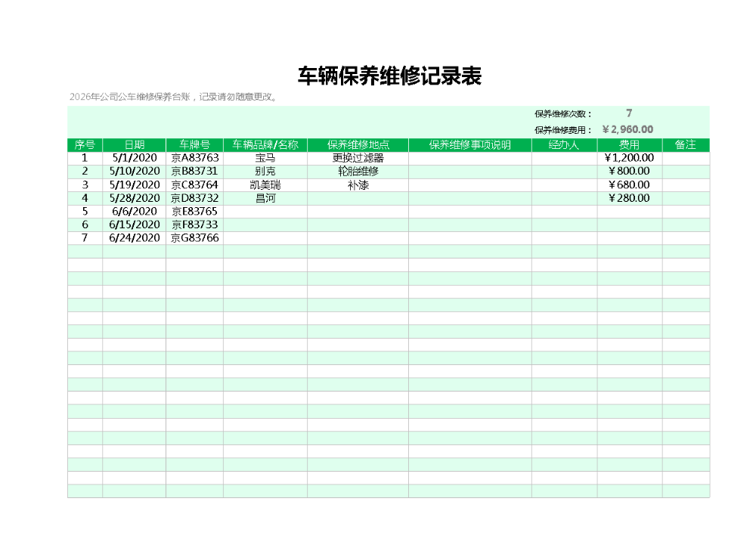
Task: Click the 序号 column header
Action: pos(85,145)
